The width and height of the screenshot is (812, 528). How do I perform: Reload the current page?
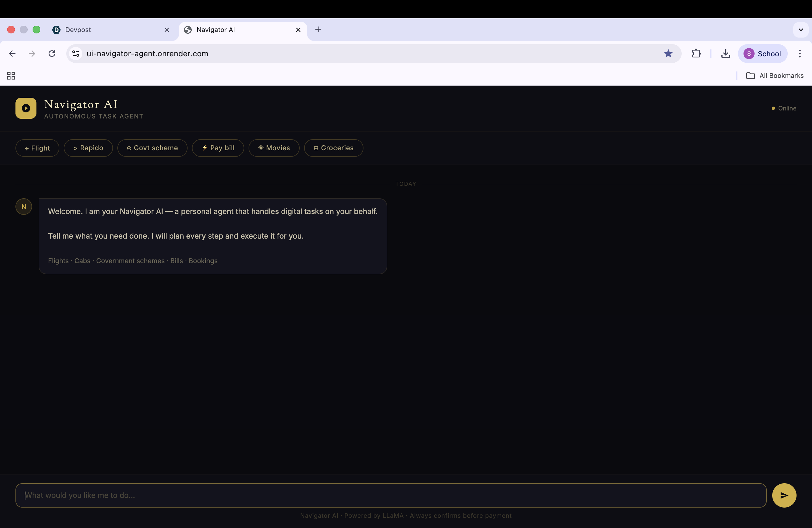pos(52,54)
